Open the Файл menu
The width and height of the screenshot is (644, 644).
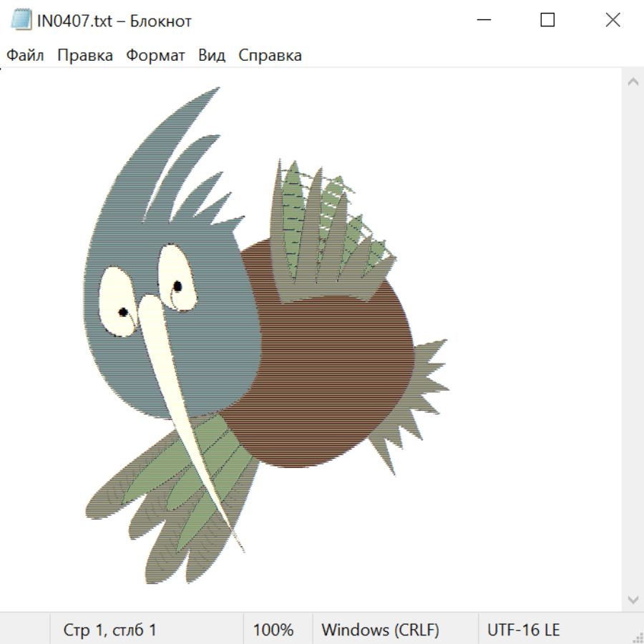[x=26, y=56]
